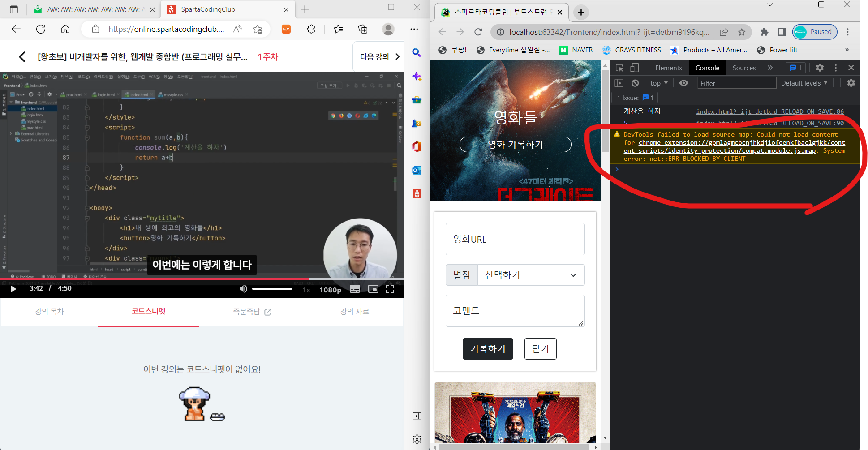Image resolution: width=868 pixels, height=450 pixels.
Task: Go to next lecture 다음 강의
Action: point(379,56)
